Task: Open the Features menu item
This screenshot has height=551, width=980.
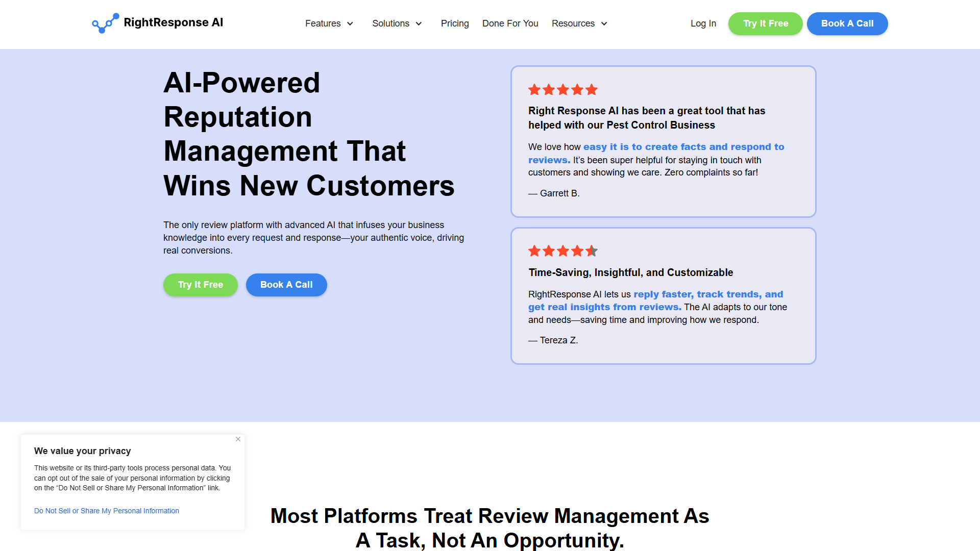Action: click(x=323, y=23)
